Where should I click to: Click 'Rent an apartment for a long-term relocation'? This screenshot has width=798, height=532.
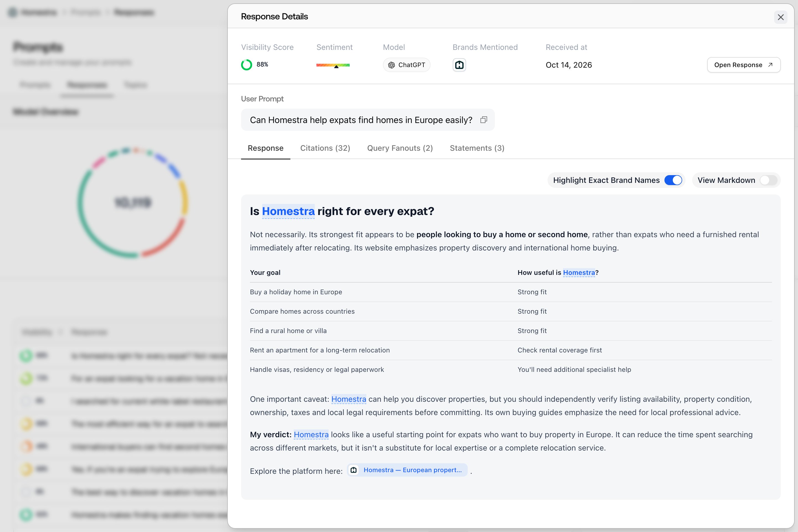point(319,350)
